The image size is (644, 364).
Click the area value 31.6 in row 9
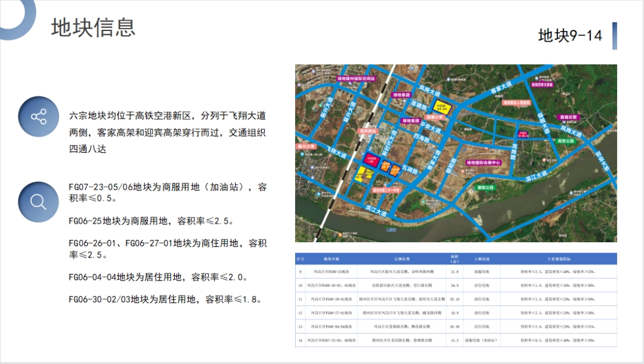pos(454,272)
